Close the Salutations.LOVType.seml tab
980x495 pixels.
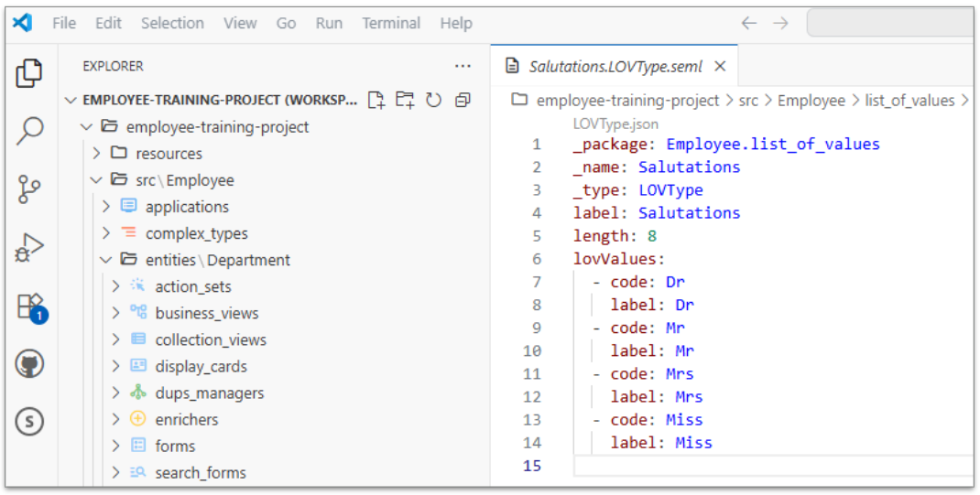(x=720, y=66)
